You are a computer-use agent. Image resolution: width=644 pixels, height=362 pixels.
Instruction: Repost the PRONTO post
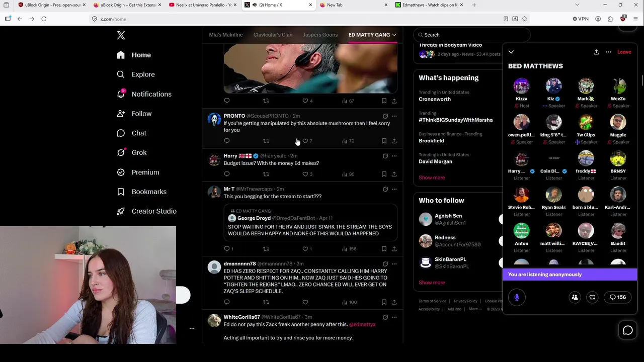coord(266,141)
